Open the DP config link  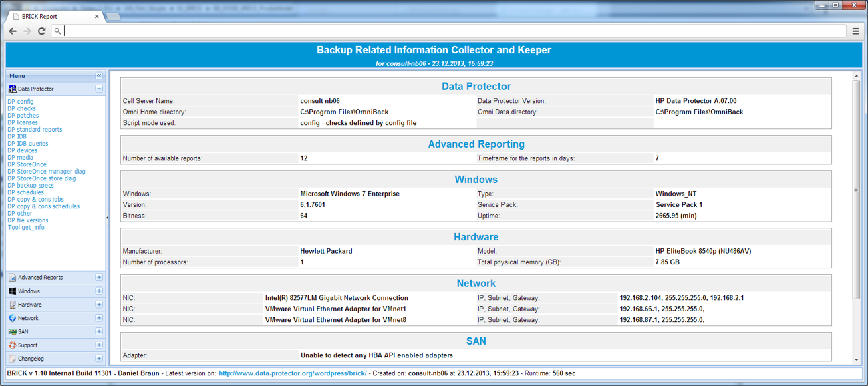(21, 102)
